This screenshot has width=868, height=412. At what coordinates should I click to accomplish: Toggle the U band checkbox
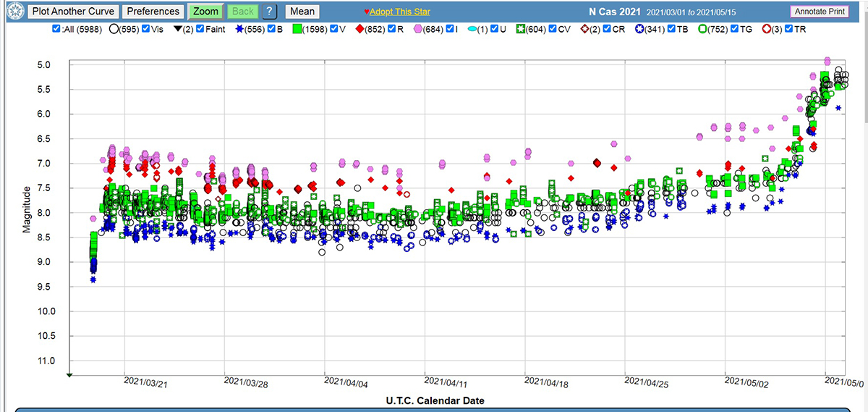pos(495,30)
